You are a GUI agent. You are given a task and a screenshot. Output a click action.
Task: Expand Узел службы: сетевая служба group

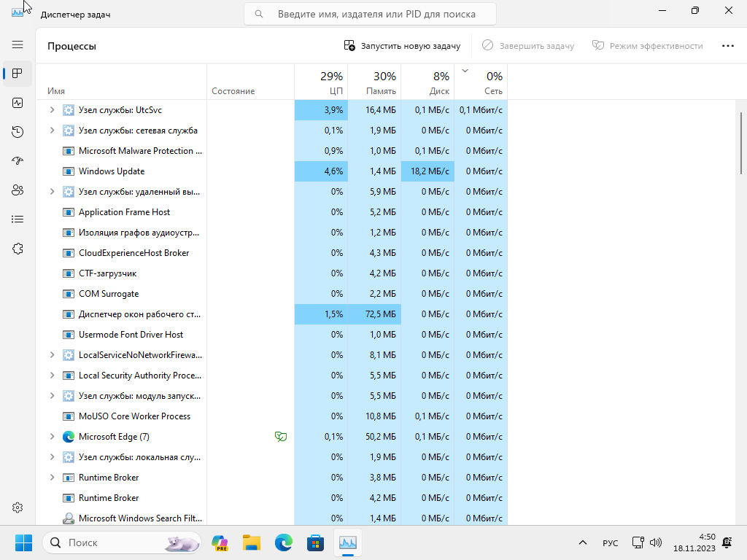52,131
